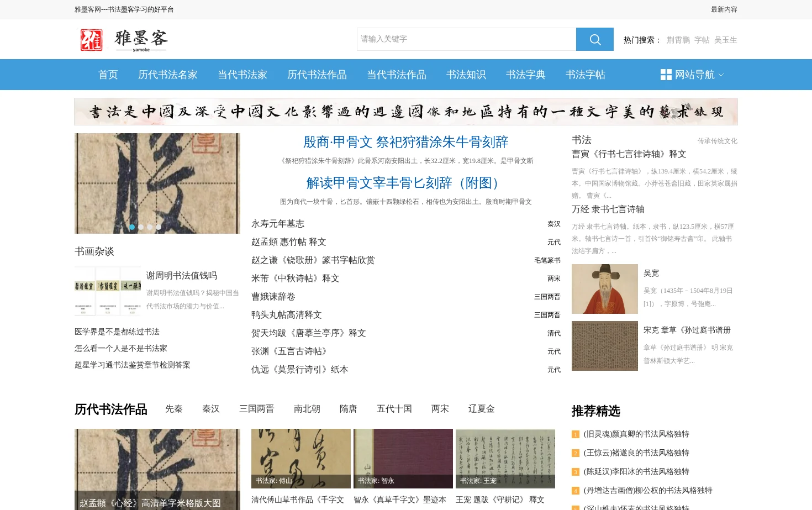Select the fourth carousel dot indicator
This screenshot has width=812, height=510.
(x=159, y=227)
